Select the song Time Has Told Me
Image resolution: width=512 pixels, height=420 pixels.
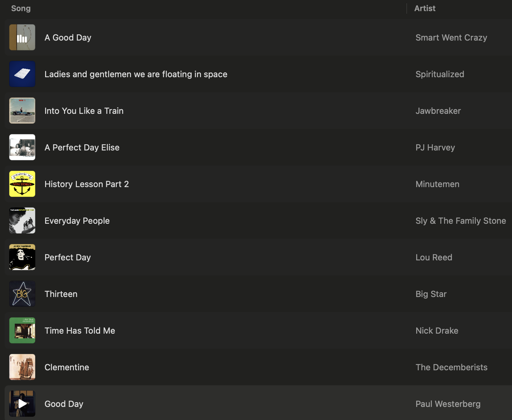(x=80, y=331)
